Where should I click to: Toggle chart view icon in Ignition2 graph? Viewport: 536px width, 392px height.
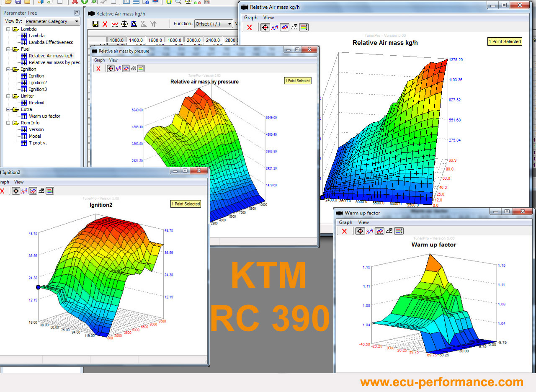point(32,191)
